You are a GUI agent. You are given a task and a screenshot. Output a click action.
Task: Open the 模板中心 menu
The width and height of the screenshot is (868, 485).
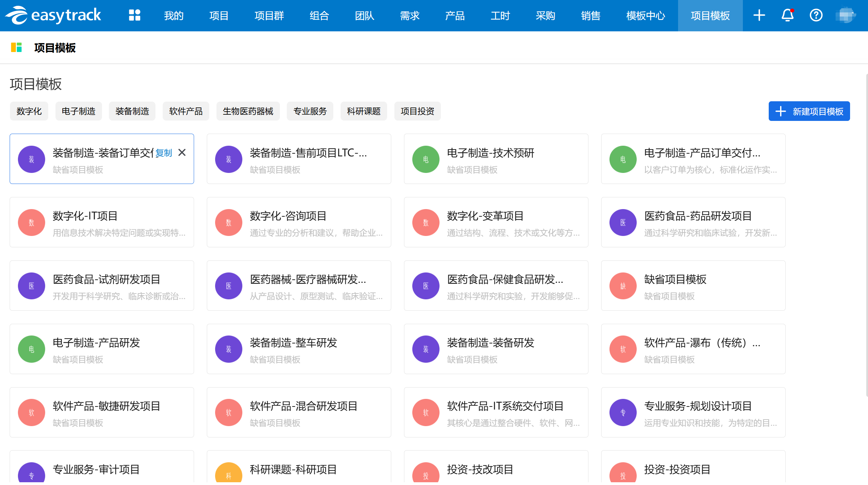(645, 16)
